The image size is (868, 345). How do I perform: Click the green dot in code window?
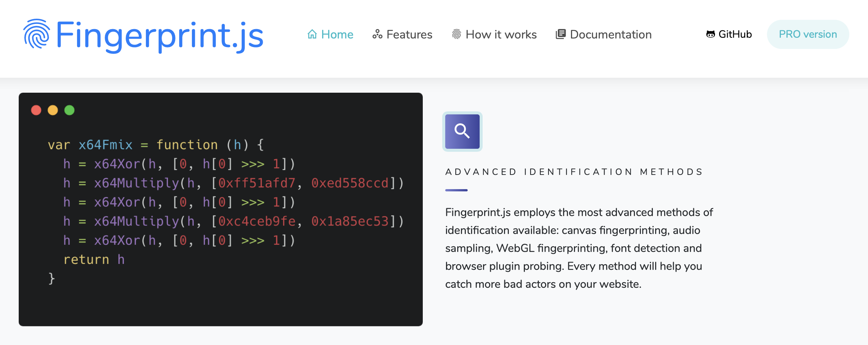click(x=69, y=110)
